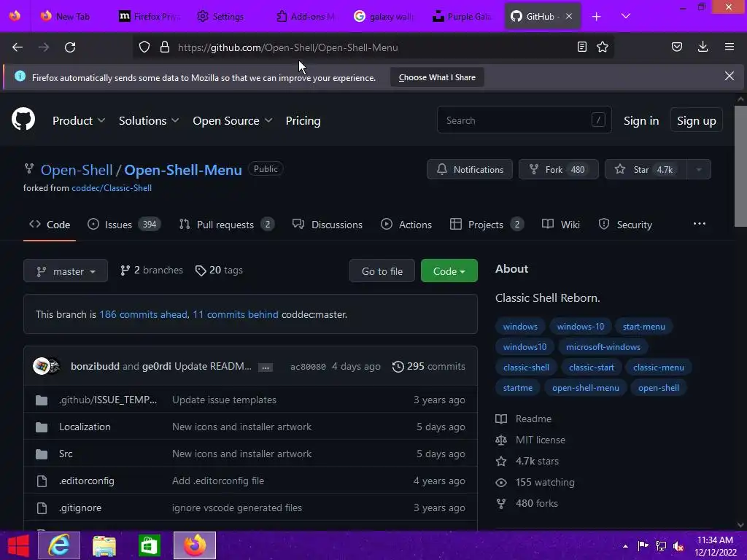
Task: Bookmark this page with the star icon
Action: [x=603, y=47]
